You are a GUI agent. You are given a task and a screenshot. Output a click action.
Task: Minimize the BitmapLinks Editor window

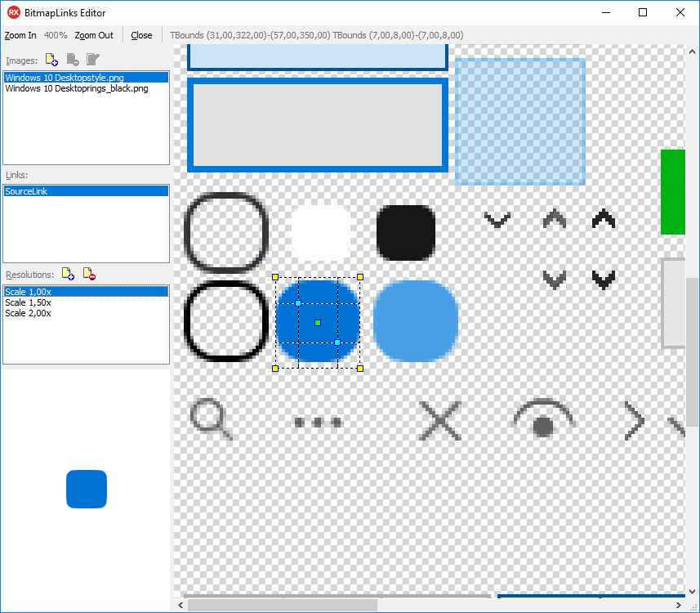606,12
